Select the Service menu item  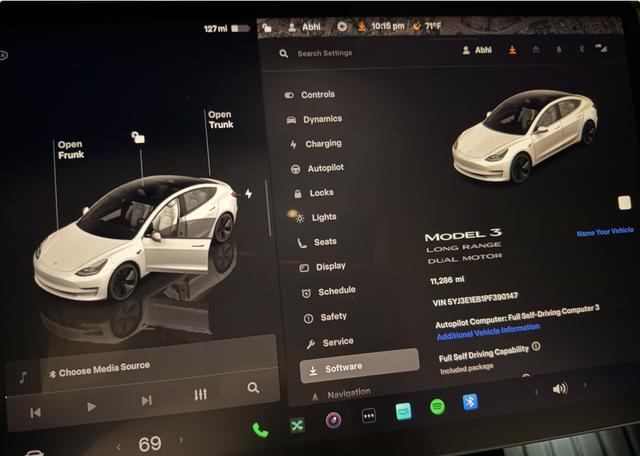(x=330, y=342)
